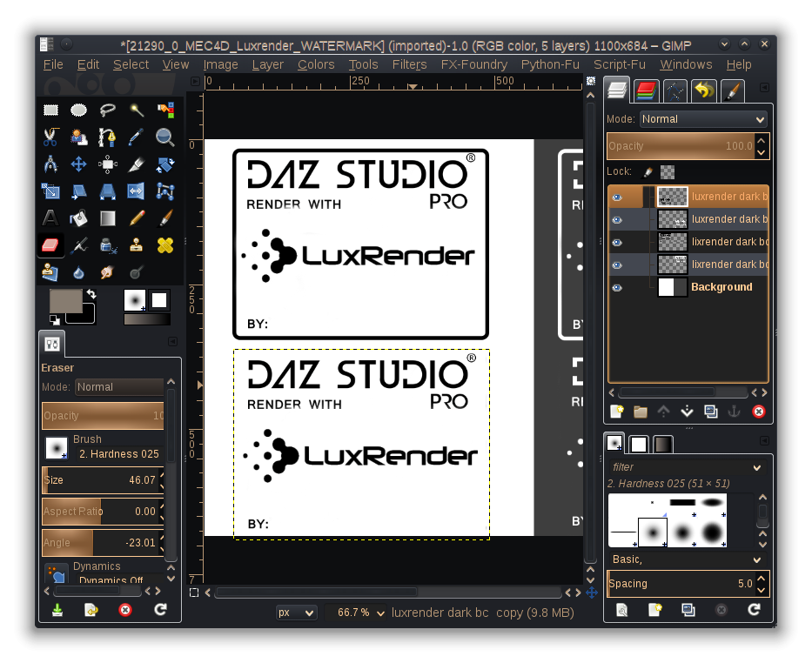Select the Ellipse Select tool
This screenshot has width=812, height=663.
pos(78,110)
